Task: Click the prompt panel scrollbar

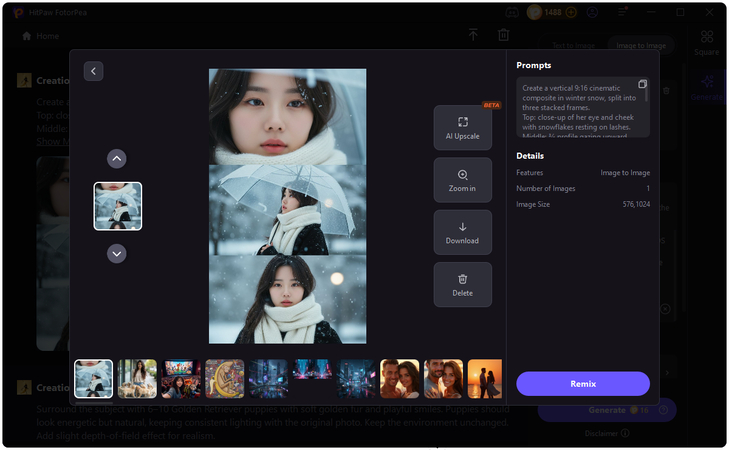Action: [x=646, y=94]
